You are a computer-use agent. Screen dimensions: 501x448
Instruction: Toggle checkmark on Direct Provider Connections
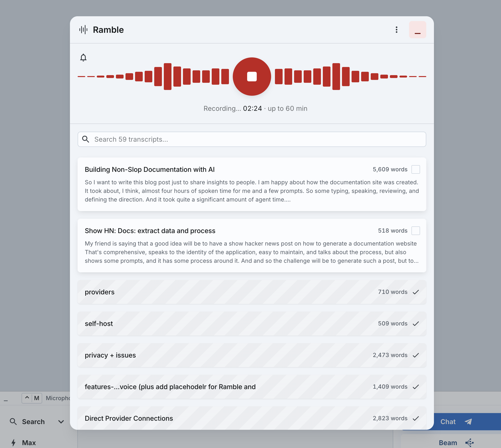(416, 418)
